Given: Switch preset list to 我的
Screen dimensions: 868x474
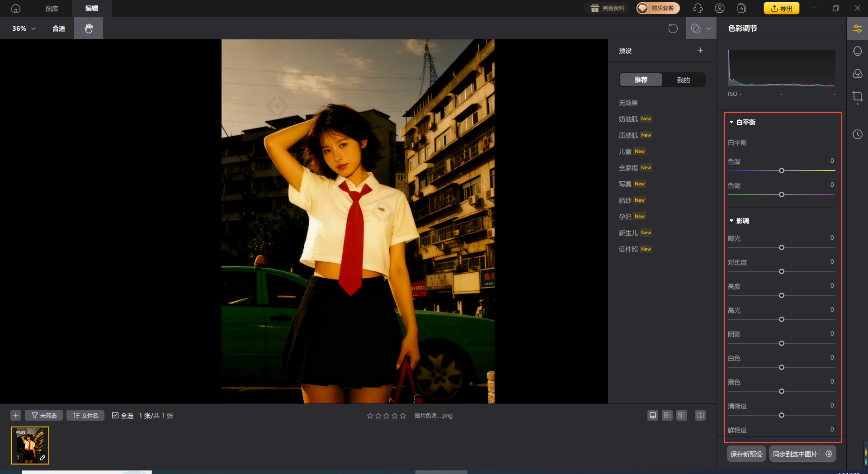Looking at the screenshot, I should 683,80.
